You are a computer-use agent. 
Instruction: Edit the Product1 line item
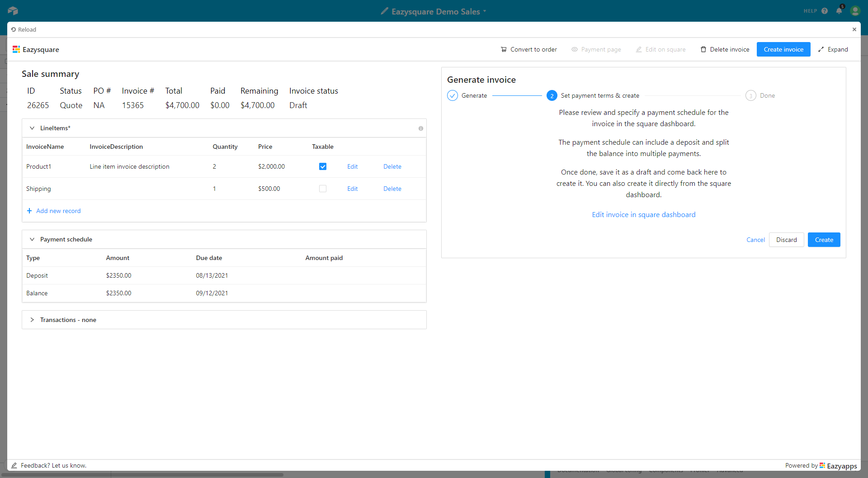point(352,166)
